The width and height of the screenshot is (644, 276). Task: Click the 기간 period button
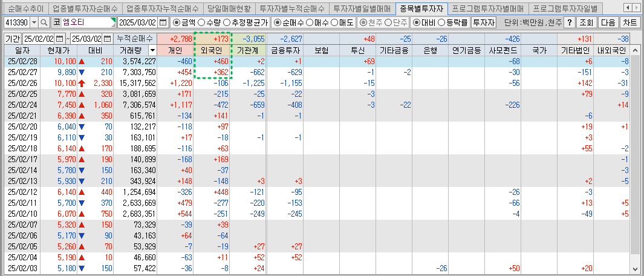coord(12,39)
